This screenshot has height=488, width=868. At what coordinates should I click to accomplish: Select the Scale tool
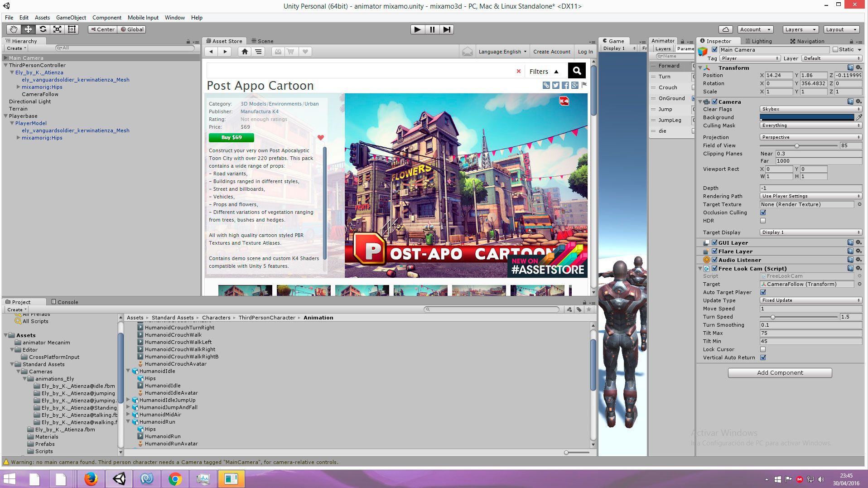[57, 29]
